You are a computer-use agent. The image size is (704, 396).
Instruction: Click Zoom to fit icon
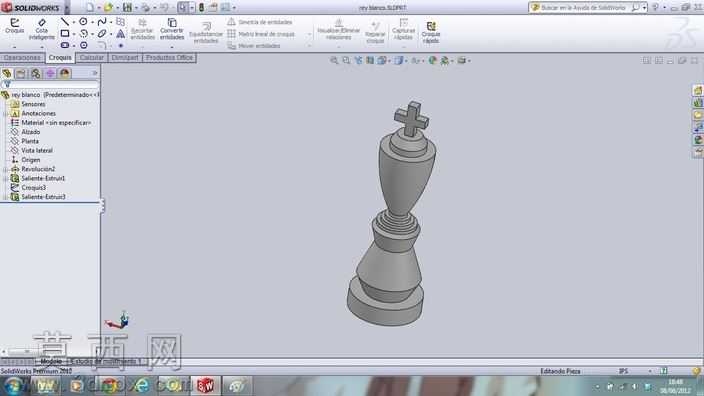point(334,60)
